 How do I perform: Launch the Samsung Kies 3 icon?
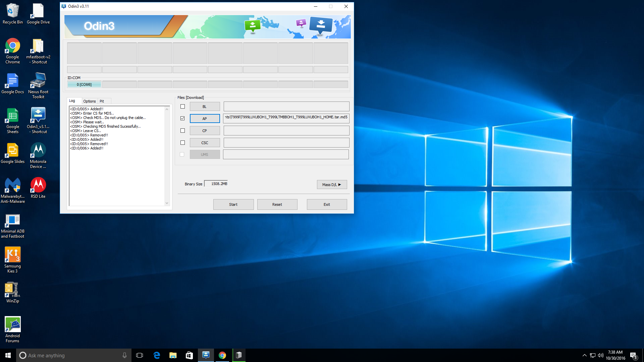click(x=13, y=260)
